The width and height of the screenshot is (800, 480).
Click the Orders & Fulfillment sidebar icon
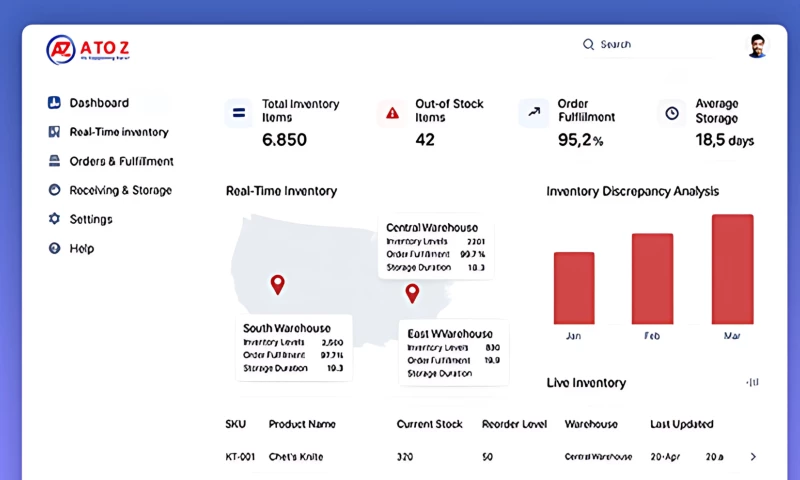tap(54, 161)
